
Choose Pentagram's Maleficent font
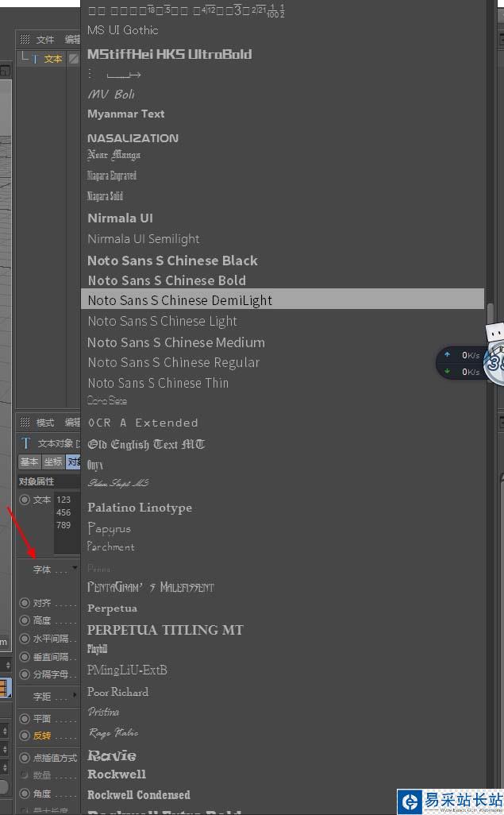tap(151, 587)
